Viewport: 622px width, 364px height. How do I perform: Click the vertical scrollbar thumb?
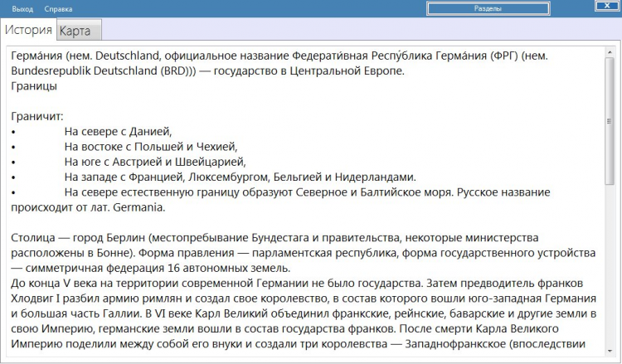(610, 121)
